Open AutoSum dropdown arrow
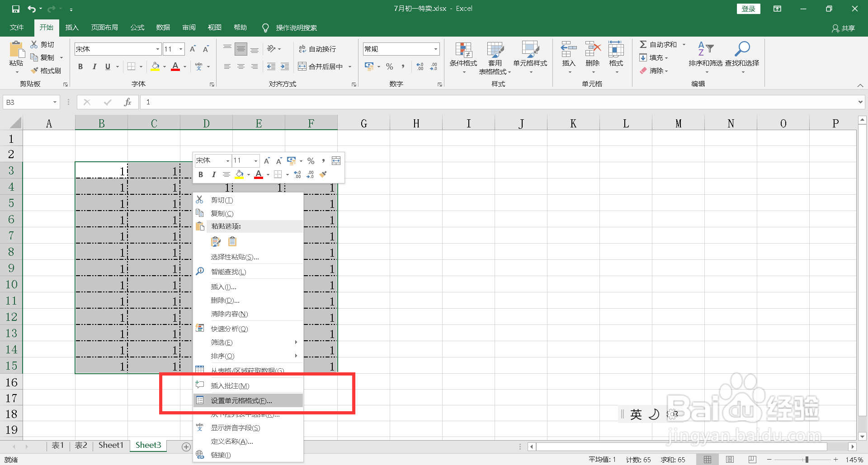Viewport: 868px width, 465px height. [684, 44]
